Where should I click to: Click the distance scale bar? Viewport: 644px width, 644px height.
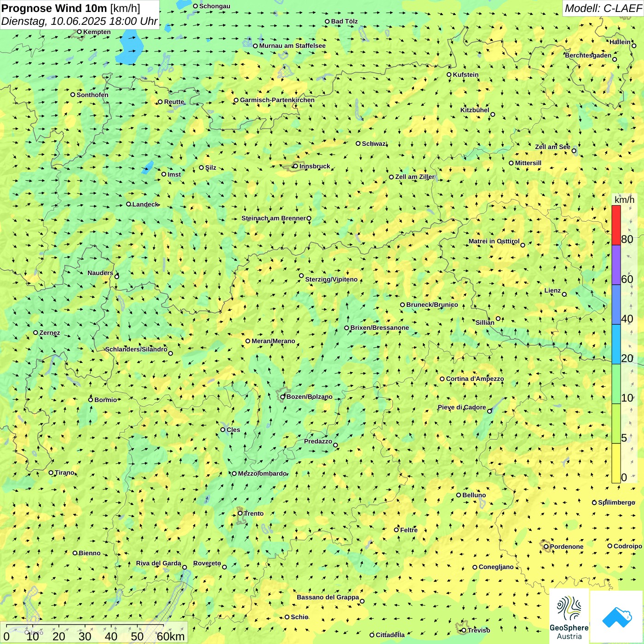94,633
